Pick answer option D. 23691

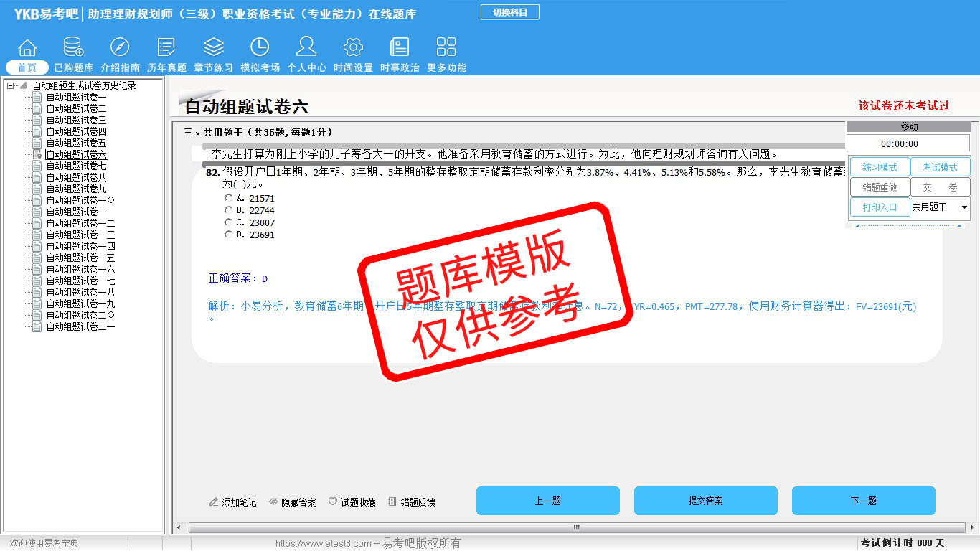[x=228, y=235]
